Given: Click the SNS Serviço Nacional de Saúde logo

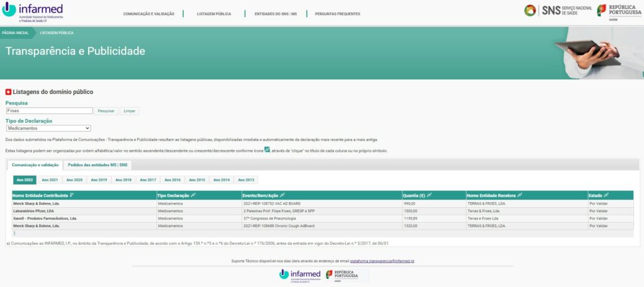Looking at the screenshot, I should 558,11.
